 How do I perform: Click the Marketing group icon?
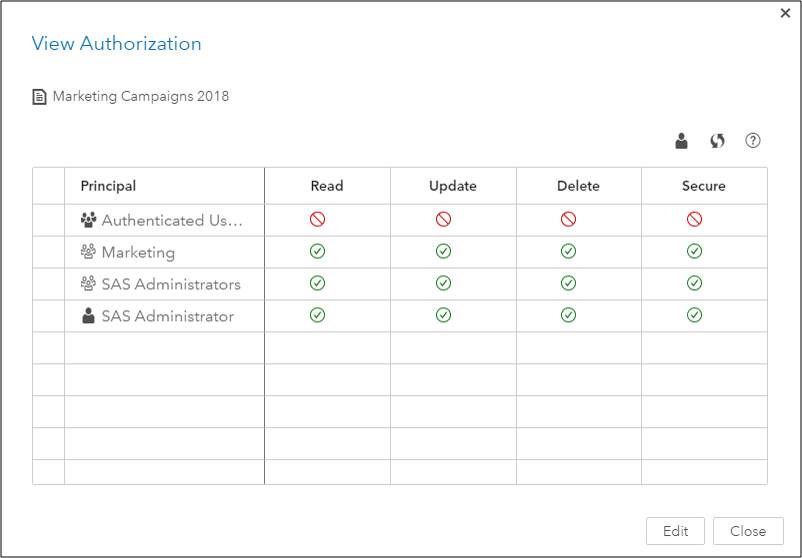click(88, 252)
